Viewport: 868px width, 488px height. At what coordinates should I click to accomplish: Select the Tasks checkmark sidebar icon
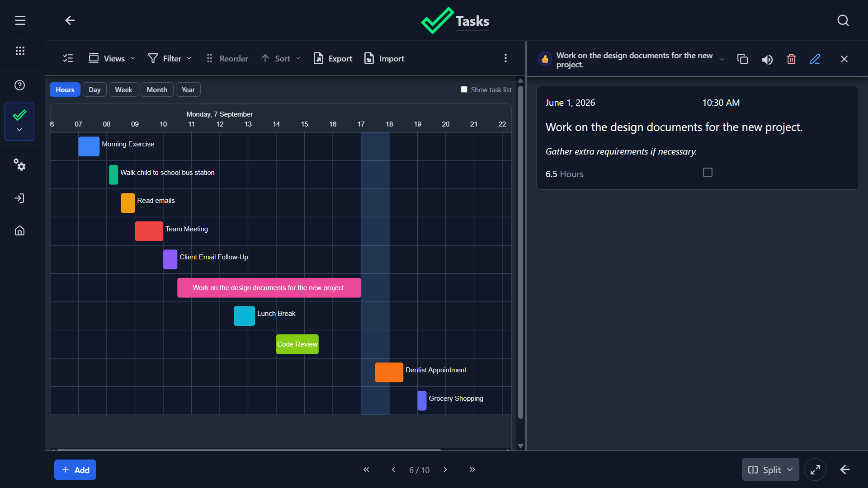(x=19, y=116)
